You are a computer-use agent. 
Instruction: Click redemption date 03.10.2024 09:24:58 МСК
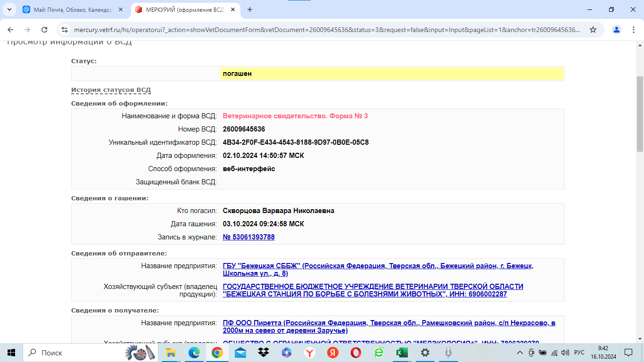tap(264, 224)
